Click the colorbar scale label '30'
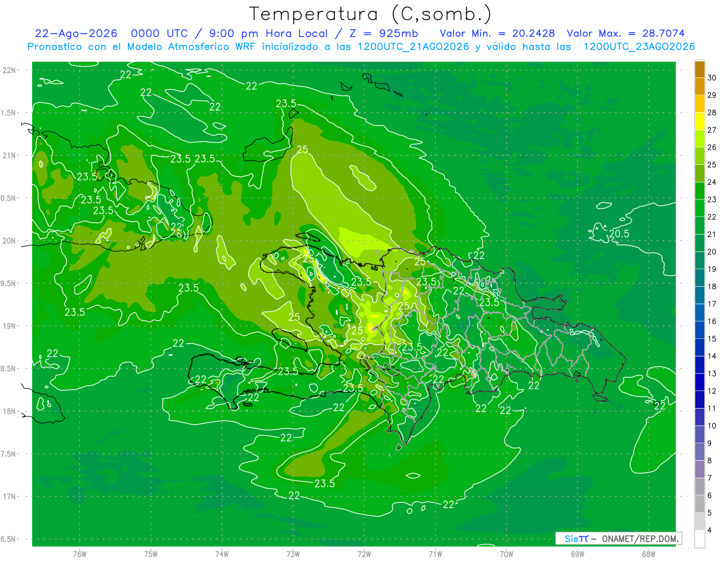The width and height of the screenshot is (728, 562). coord(712,78)
